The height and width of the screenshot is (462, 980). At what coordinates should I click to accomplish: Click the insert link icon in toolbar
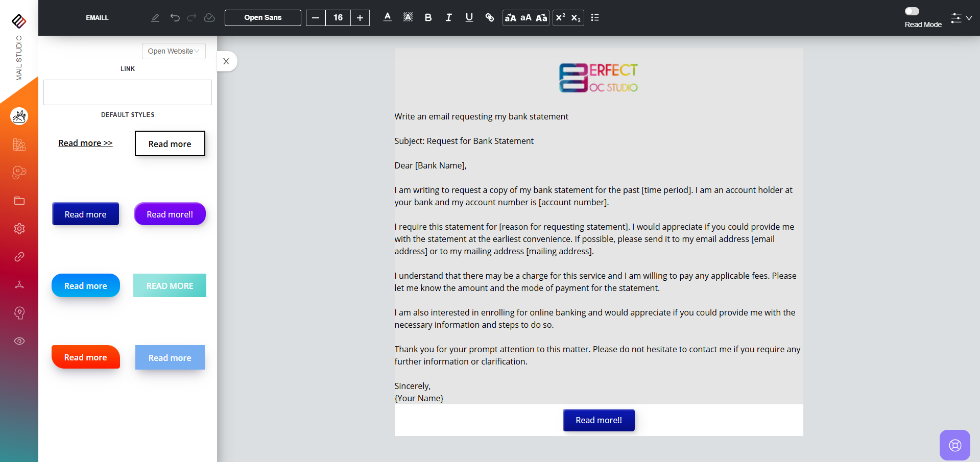click(x=489, y=17)
